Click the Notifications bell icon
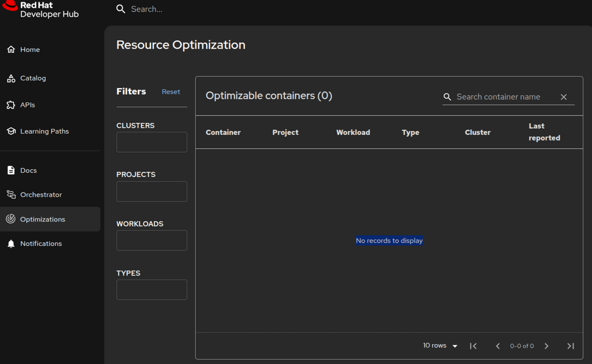 (11, 244)
